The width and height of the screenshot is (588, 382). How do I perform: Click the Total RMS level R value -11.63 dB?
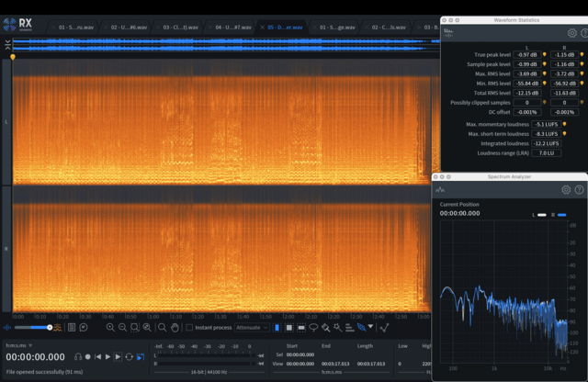pos(564,93)
